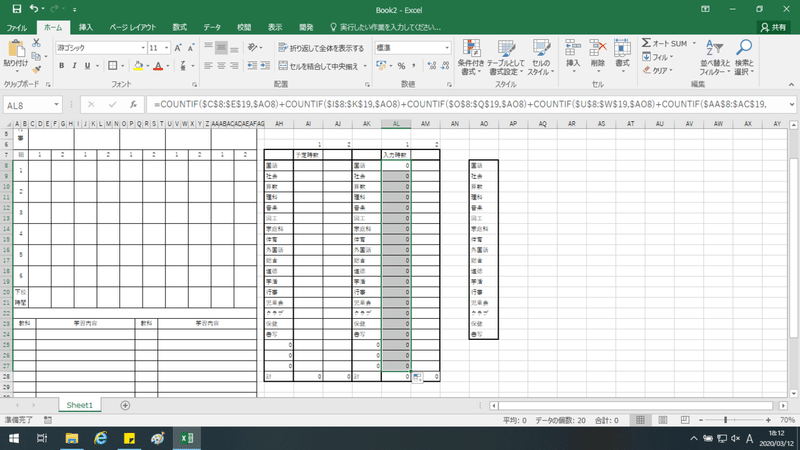Toggle Bold formatting
The width and height of the screenshot is (800, 450).
[x=62, y=66]
